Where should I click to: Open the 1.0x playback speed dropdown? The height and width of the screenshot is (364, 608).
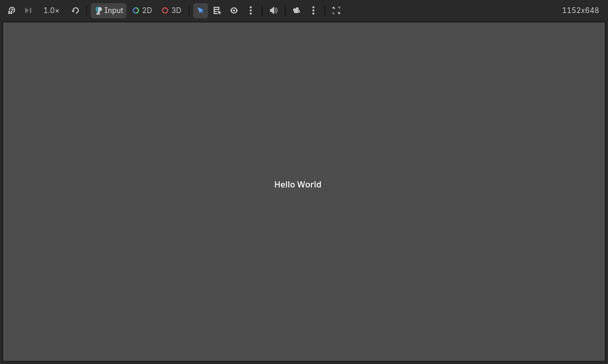point(51,10)
